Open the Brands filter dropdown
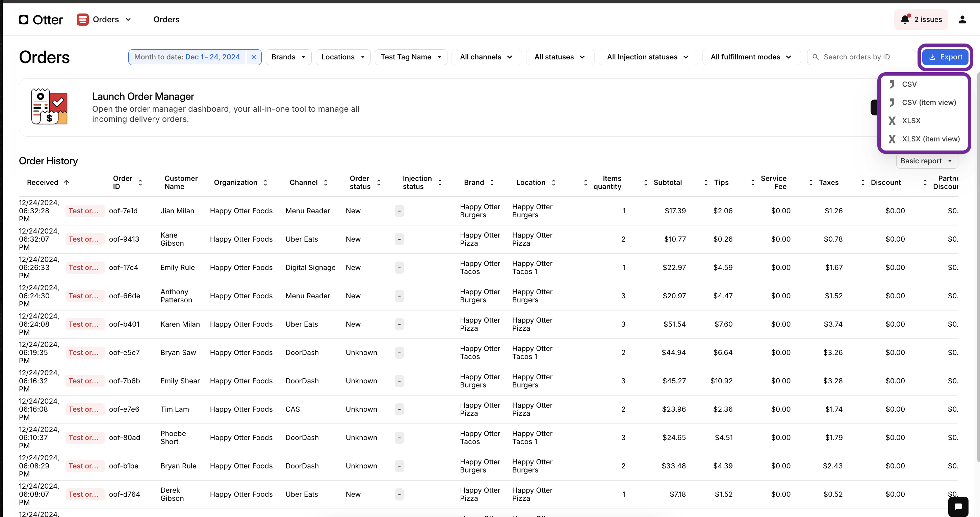980x517 pixels. click(288, 57)
